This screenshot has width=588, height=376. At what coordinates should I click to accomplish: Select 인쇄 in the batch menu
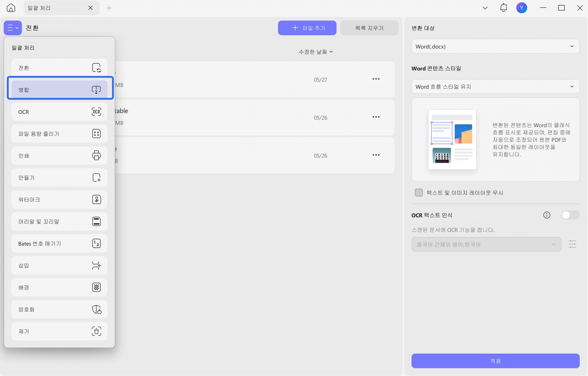coord(59,156)
